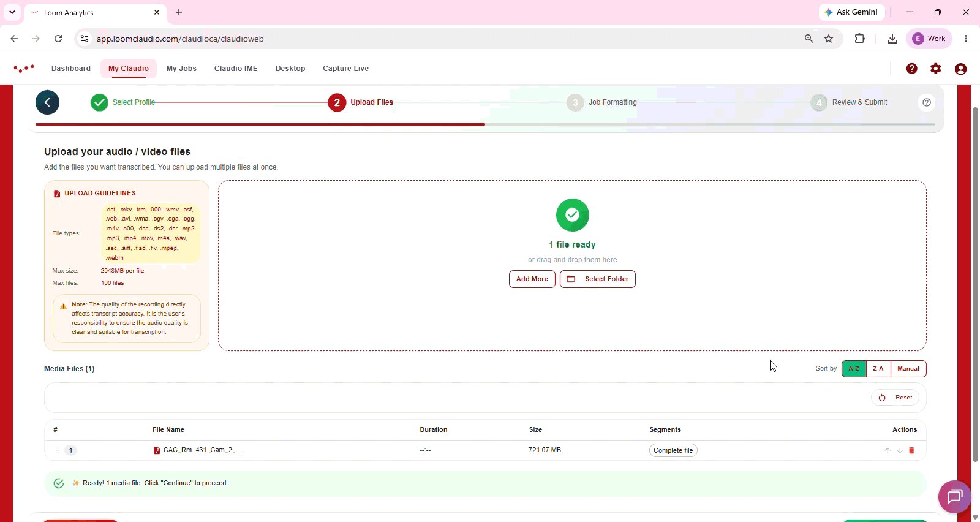
Task: Open Claudio IME
Action: click(236, 69)
